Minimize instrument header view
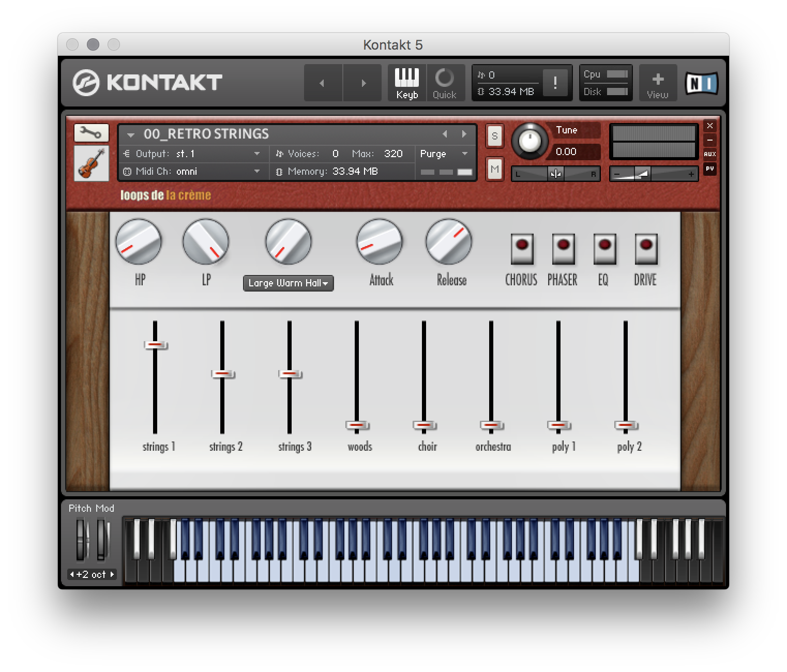787x672 pixels. [710, 140]
